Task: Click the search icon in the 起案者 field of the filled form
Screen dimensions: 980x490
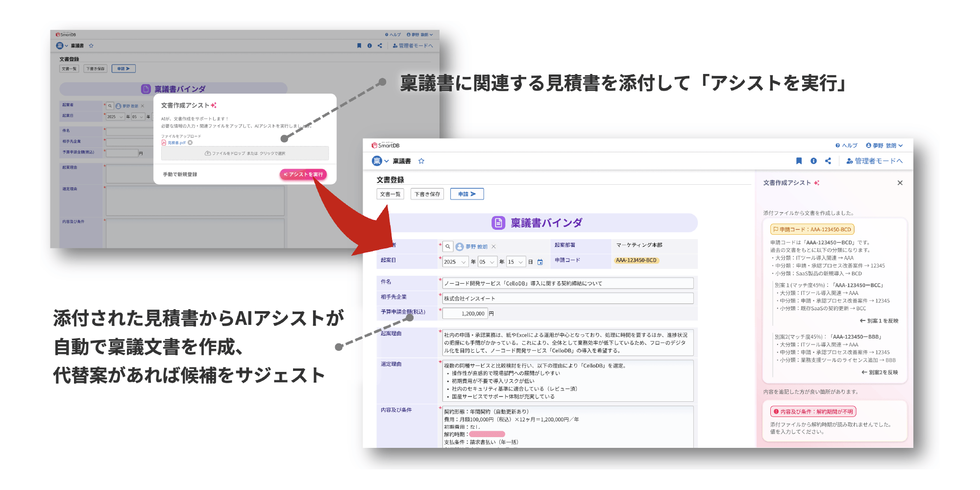Action: coord(448,246)
